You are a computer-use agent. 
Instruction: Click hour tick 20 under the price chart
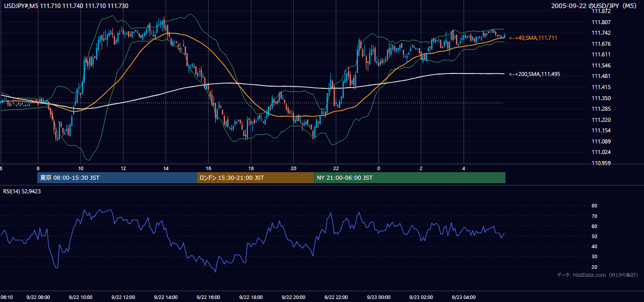(x=293, y=168)
